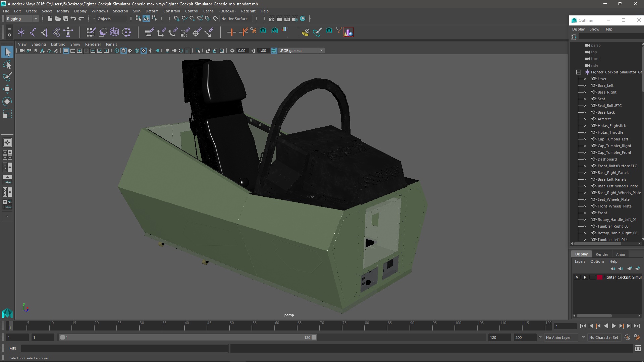Image resolution: width=644 pixels, height=362 pixels.
Task: Click the Script Editor icon
Action: [638, 349]
